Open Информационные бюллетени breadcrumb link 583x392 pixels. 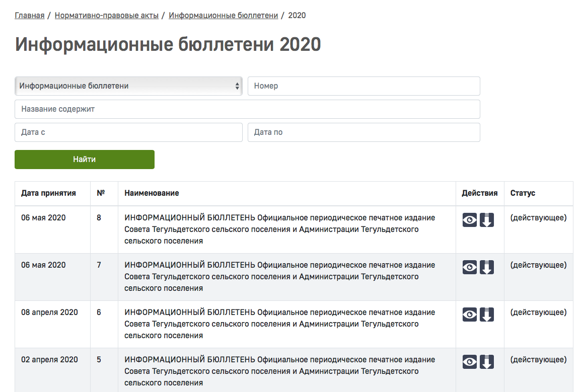pos(224,15)
